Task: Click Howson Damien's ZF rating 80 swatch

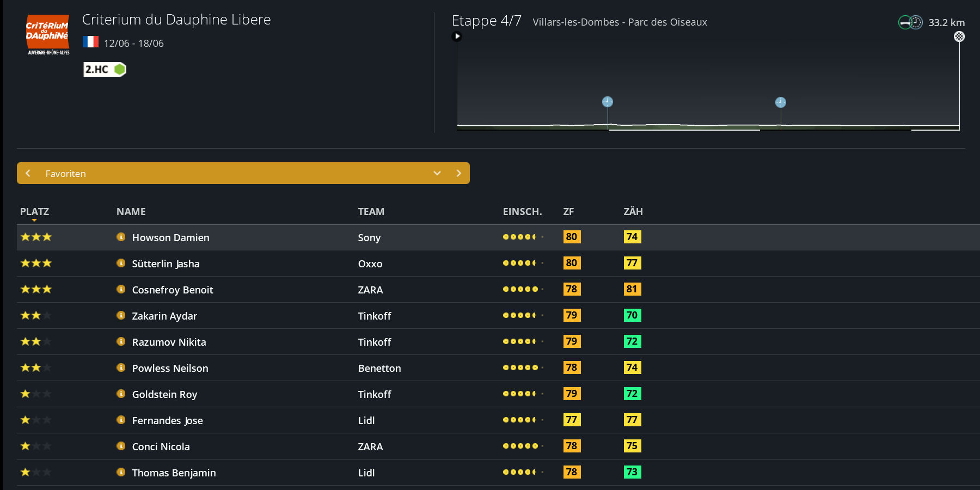Action: coord(572,237)
